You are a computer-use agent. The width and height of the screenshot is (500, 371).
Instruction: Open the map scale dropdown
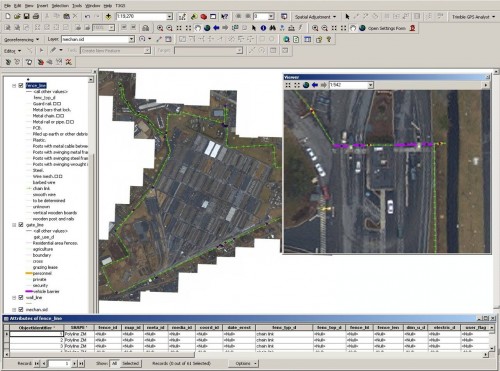pyautogui.click(x=169, y=16)
